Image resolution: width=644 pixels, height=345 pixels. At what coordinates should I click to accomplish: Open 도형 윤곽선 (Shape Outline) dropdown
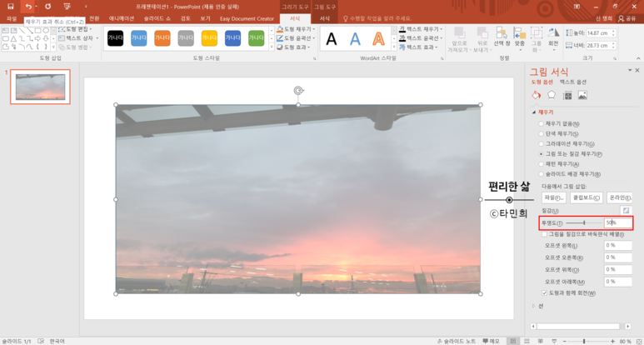(x=296, y=38)
